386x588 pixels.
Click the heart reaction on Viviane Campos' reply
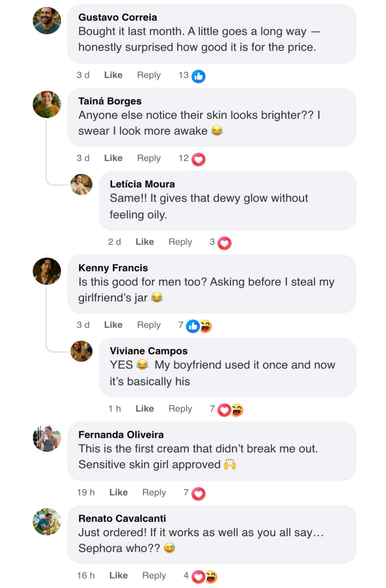point(224,410)
